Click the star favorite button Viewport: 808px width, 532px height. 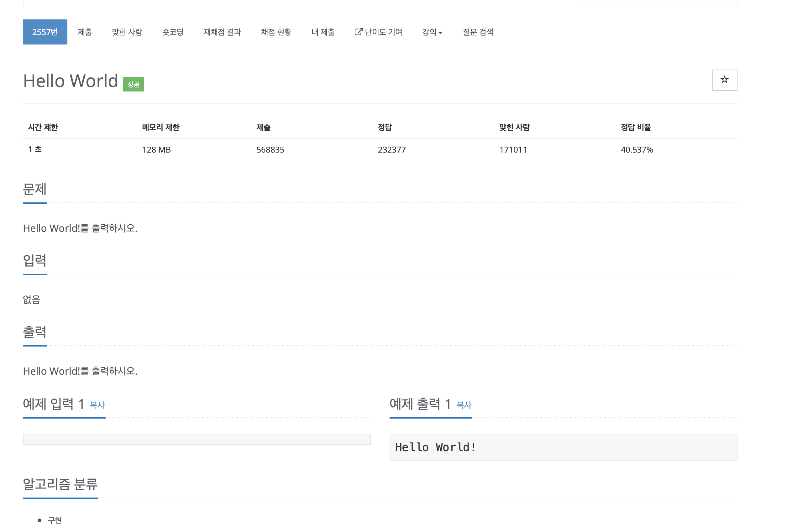click(x=725, y=80)
